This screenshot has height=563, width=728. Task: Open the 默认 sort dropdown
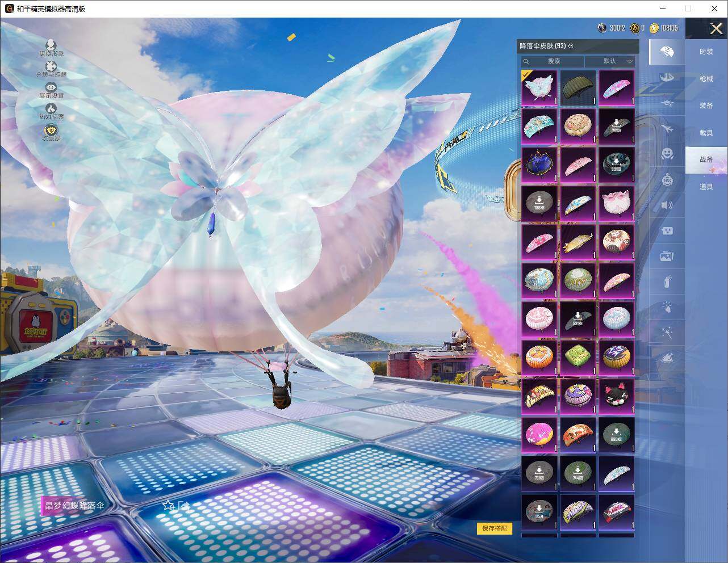pyautogui.click(x=610, y=61)
